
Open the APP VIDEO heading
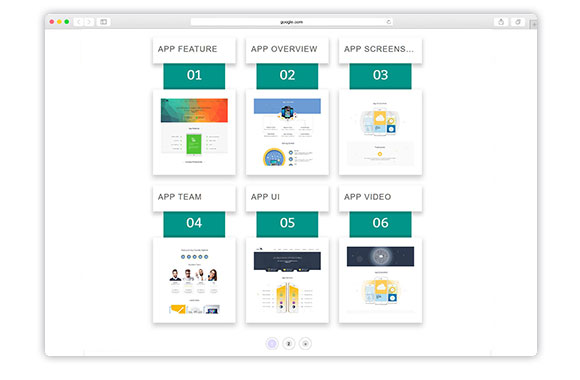point(367,197)
